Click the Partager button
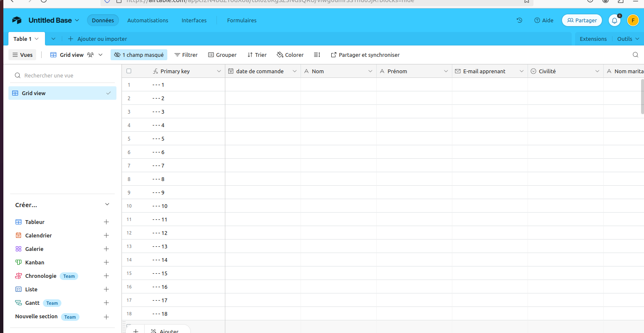The image size is (644, 333). pos(582,20)
